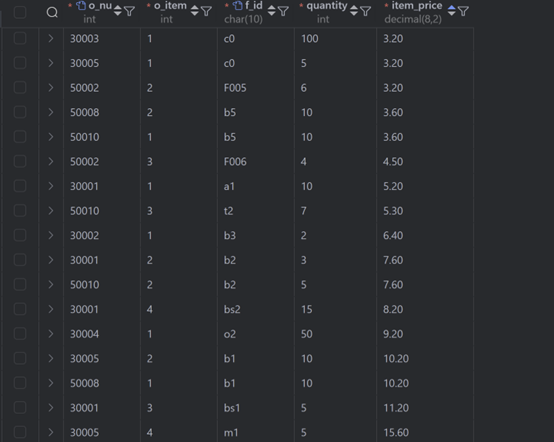Select item_price cell 15.60
Screen dimensions: 554x442
click(396, 432)
